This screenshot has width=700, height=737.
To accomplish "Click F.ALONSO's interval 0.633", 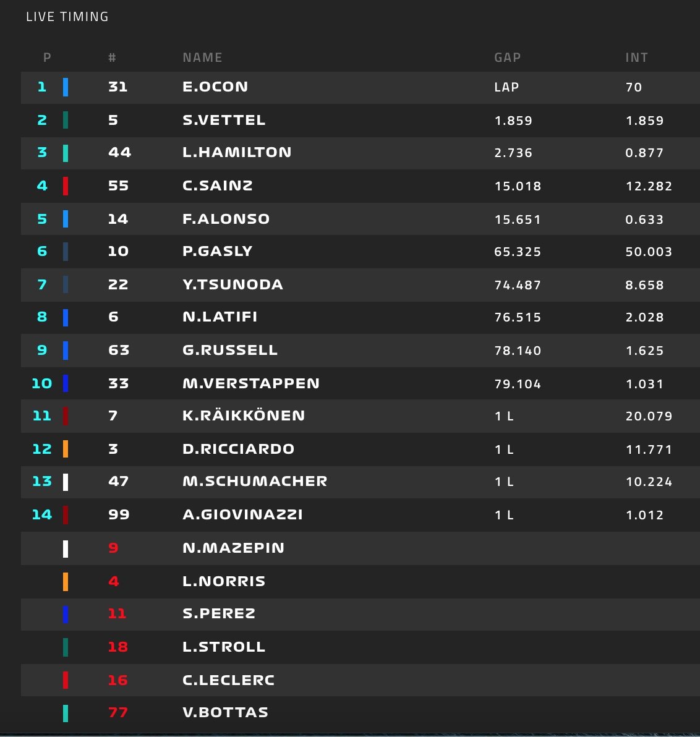I will [x=644, y=219].
